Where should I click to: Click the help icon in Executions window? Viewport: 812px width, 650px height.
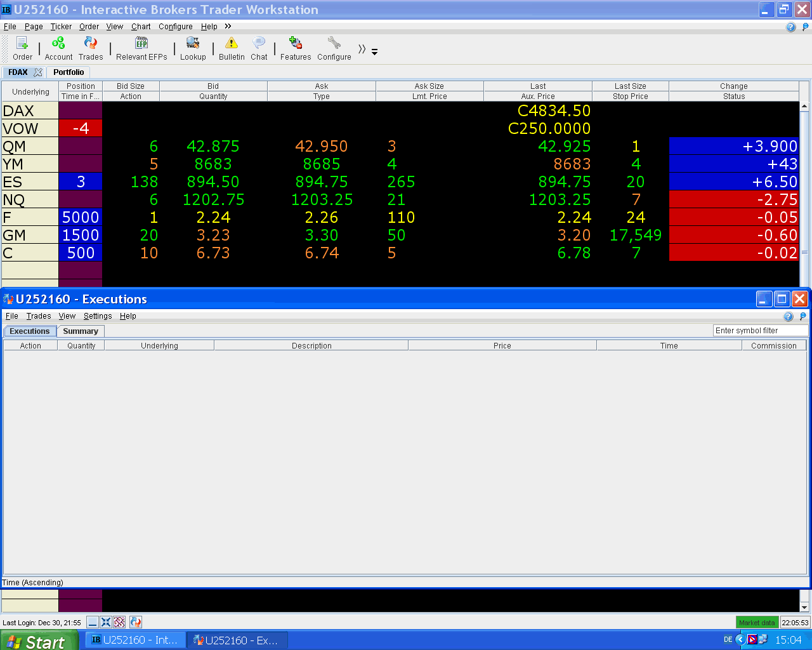[x=788, y=316]
